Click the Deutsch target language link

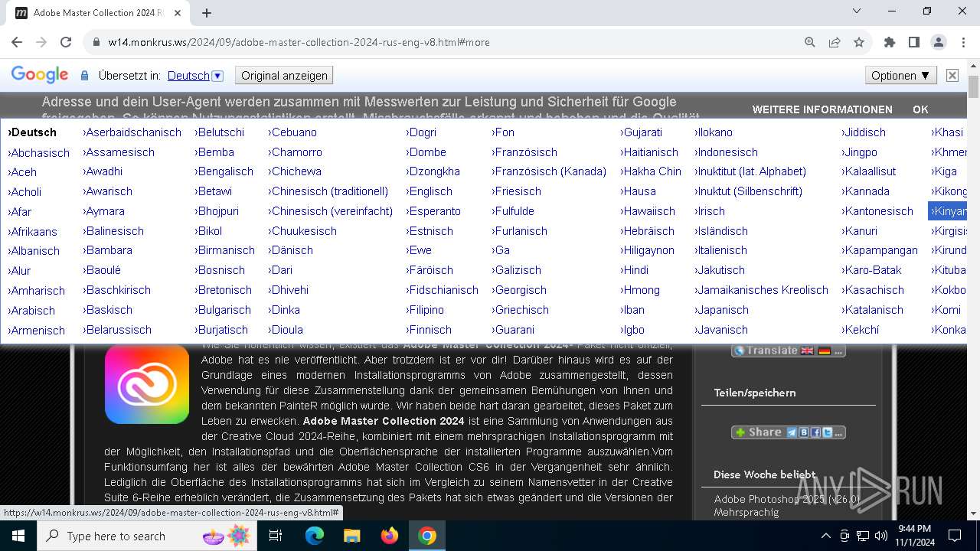[188, 75]
